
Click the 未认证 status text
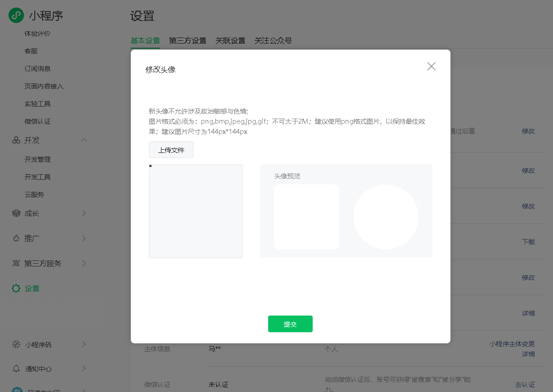pos(219,385)
